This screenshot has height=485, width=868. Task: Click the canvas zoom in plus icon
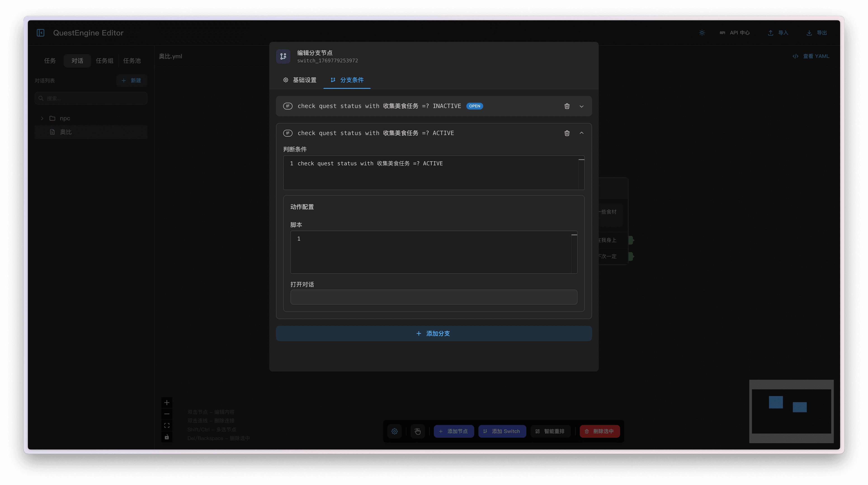coord(167,402)
